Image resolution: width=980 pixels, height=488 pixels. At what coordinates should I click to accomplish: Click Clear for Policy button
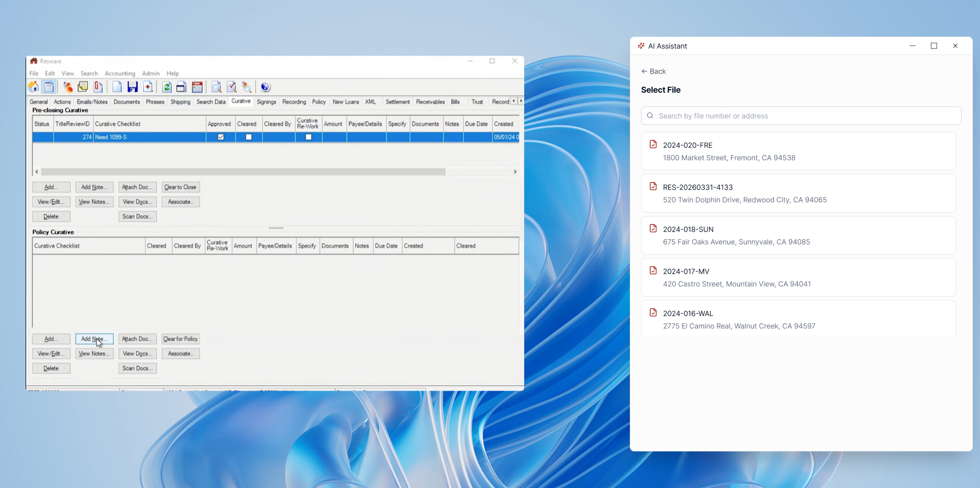click(180, 339)
